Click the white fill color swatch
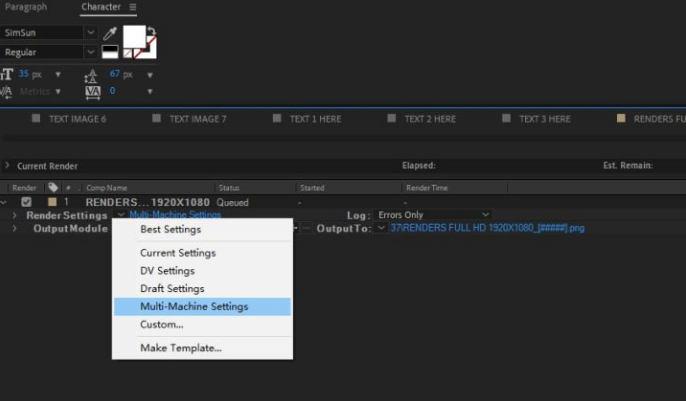The width and height of the screenshot is (686, 401). coord(135,40)
